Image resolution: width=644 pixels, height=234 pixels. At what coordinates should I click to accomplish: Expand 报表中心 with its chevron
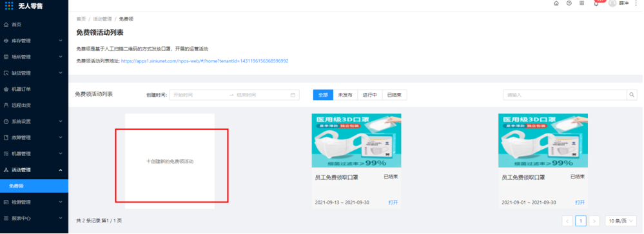tap(61, 218)
